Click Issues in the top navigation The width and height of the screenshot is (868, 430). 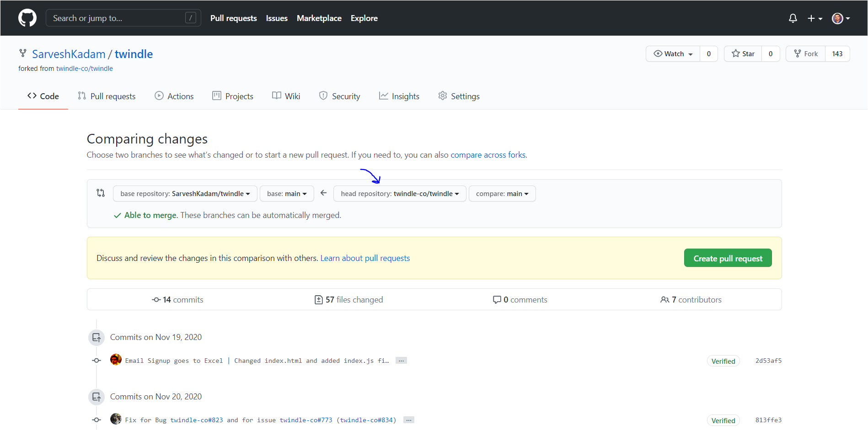pos(277,18)
